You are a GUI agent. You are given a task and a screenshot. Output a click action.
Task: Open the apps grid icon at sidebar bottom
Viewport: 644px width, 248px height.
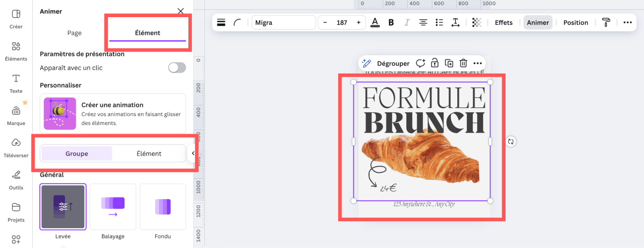16,239
